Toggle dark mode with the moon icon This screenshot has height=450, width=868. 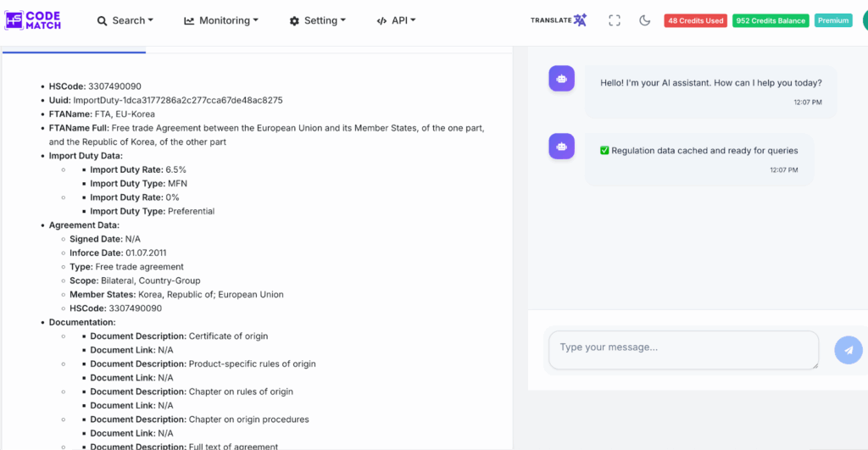[x=645, y=20]
